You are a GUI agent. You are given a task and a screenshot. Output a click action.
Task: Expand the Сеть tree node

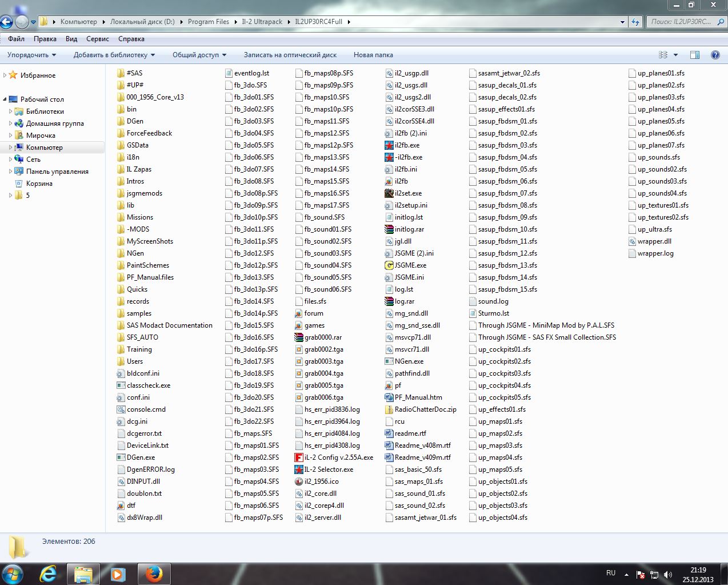[10, 160]
